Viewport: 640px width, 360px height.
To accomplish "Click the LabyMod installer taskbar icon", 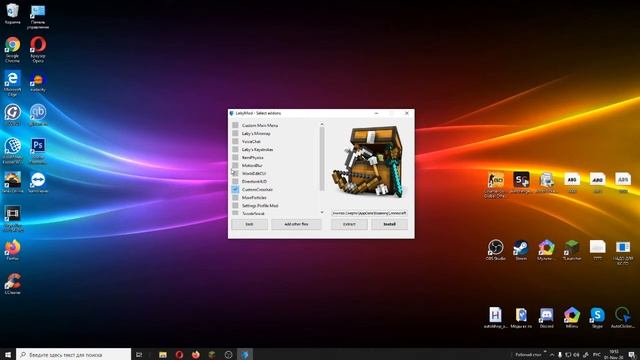I will pos(244,355).
